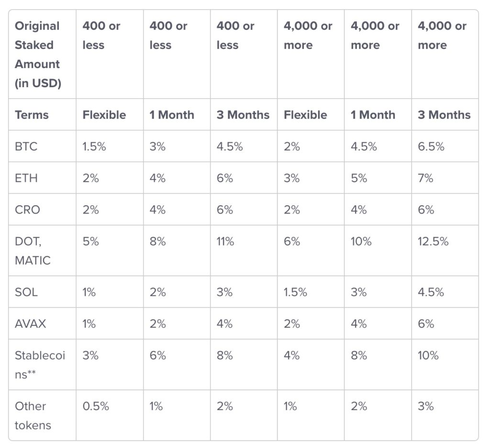Screen dimensions: 490x448
Task: Click the 6.5% BTC rate cell
Action: (431, 146)
